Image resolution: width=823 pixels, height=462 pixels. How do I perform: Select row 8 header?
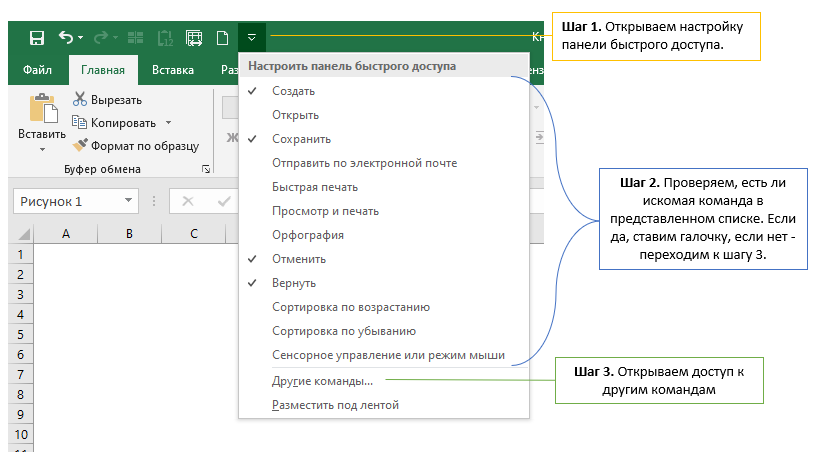[20, 394]
